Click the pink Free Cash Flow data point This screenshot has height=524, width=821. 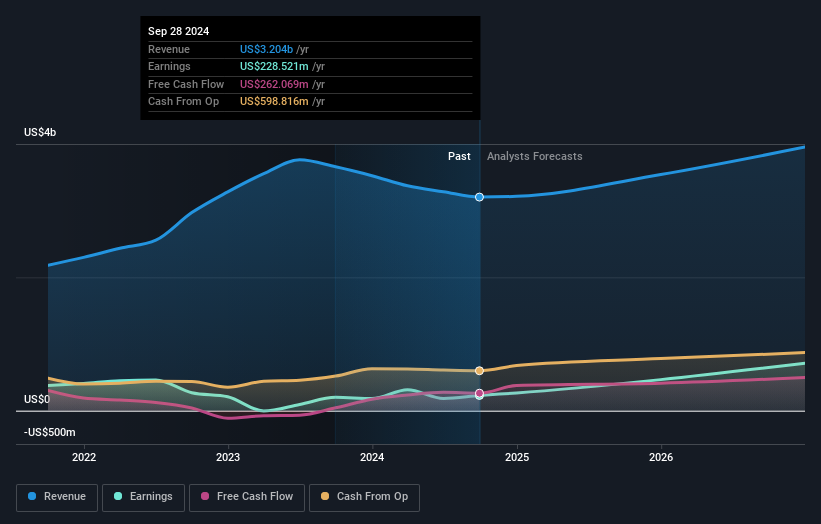coord(479,393)
